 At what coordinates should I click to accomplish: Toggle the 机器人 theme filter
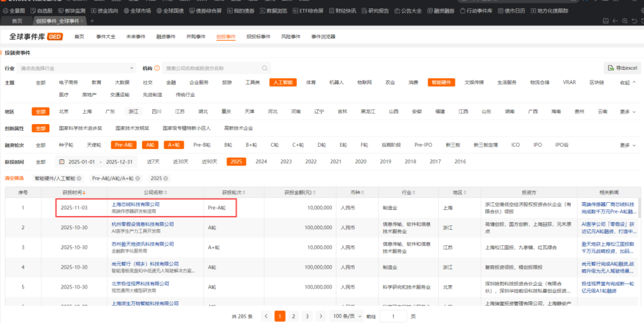(336, 82)
